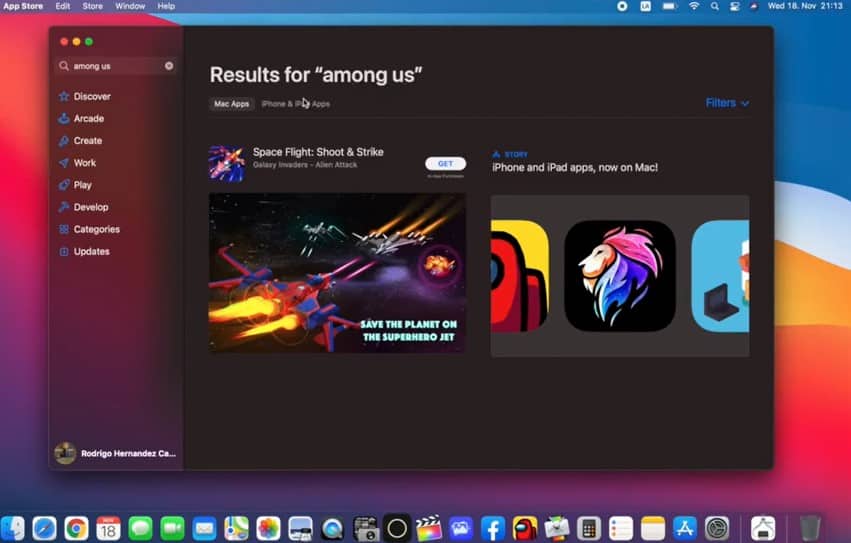Click the battery status icon
The image size is (851, 543).
[x=670, y=6]
